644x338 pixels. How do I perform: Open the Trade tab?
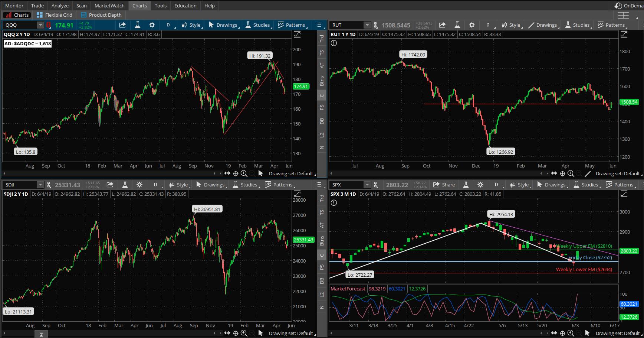[37, 6]
